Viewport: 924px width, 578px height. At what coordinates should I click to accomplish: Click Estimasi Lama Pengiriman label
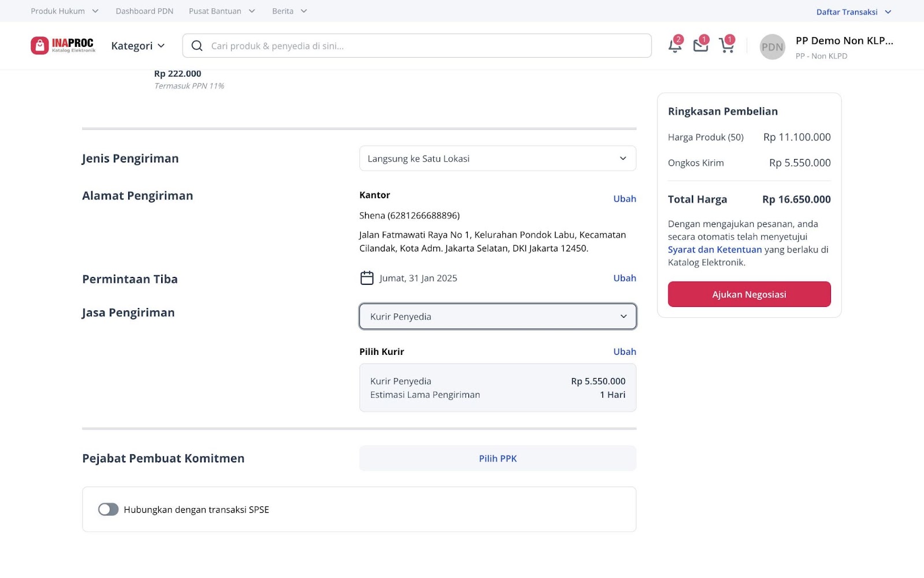[425, 395]
